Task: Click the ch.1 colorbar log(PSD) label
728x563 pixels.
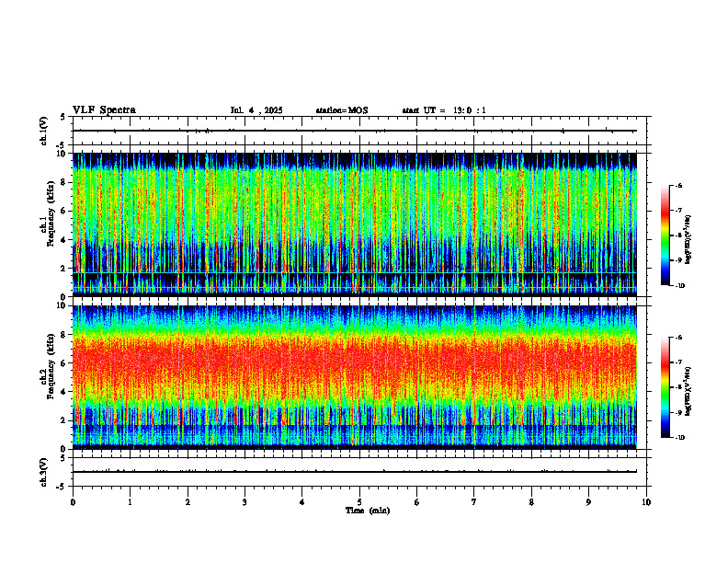Action: tap(688, 240)
